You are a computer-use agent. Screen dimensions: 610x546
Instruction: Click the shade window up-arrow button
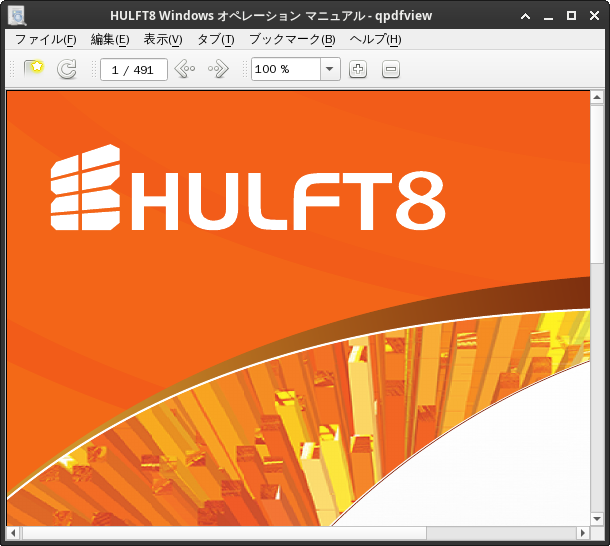(x=526, y=16)
